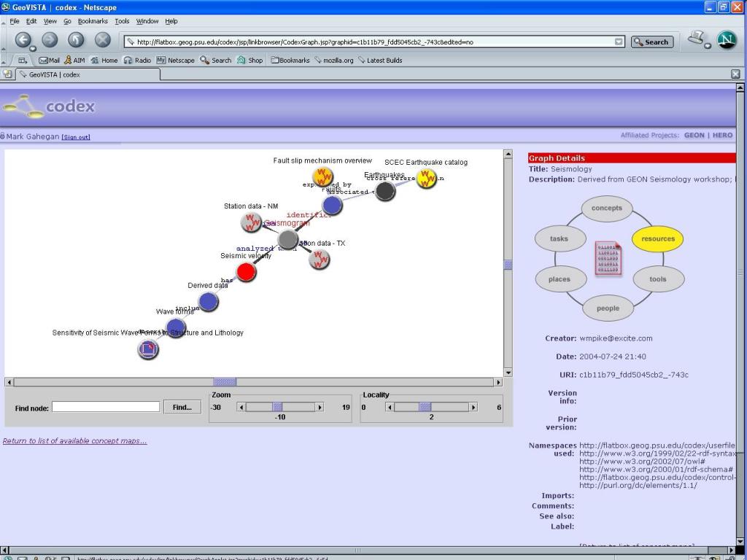Select the Sensitivity of Seismic Wave Forms node
This screenshot has width=747, height=560.
[x=147, y=349]
